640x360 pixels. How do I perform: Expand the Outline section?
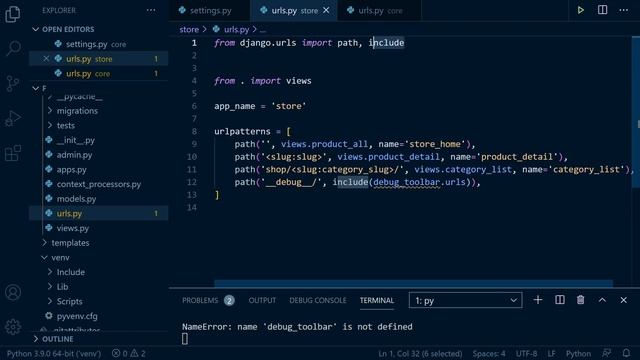click(58, 339)
